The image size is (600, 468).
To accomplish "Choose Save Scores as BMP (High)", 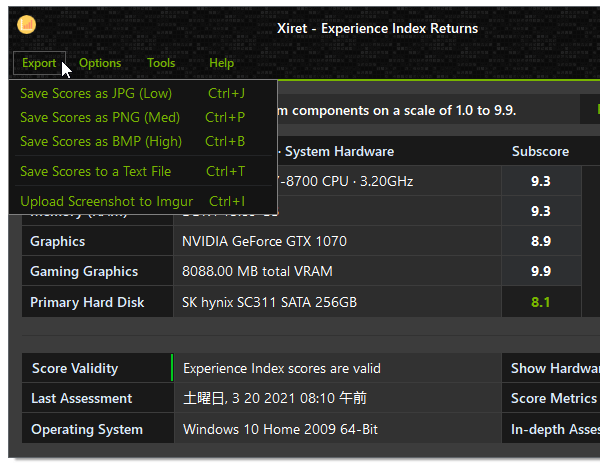I will pos(143,142).
